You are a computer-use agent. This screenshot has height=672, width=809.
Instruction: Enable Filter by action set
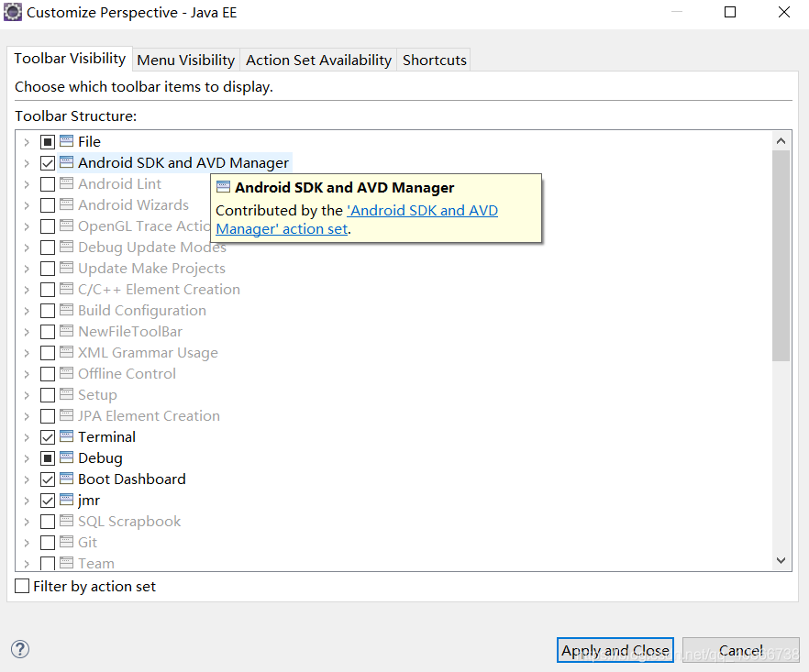point(22,586)
